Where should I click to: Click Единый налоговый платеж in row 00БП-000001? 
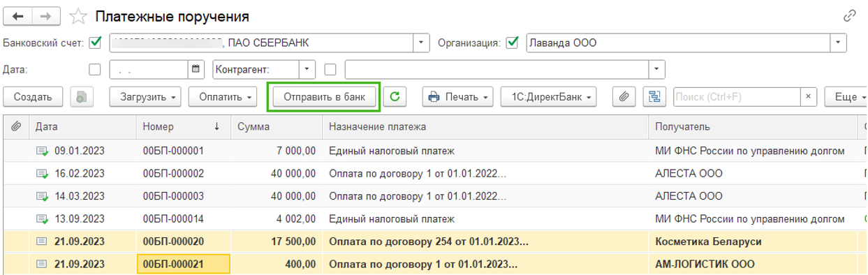coord(392,151)
